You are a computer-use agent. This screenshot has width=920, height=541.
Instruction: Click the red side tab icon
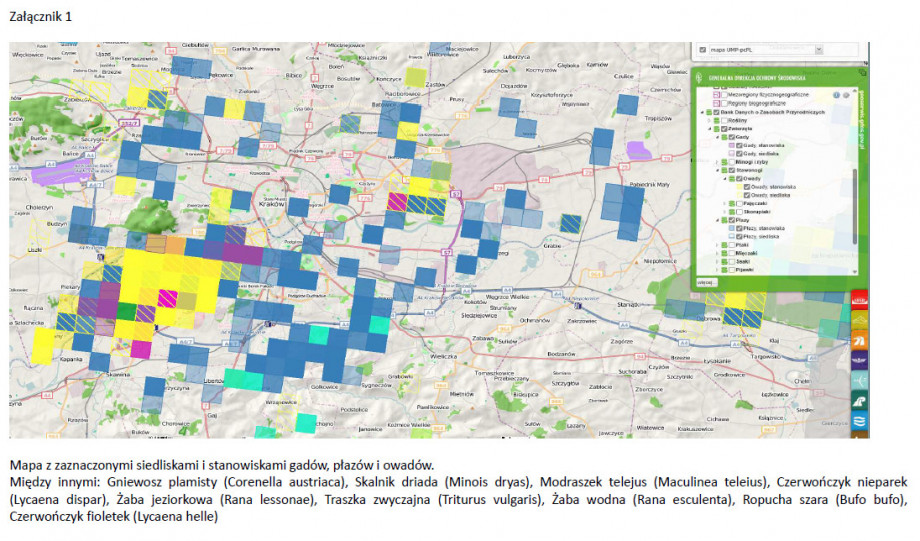pyautogui.click(x=858, y=299)
